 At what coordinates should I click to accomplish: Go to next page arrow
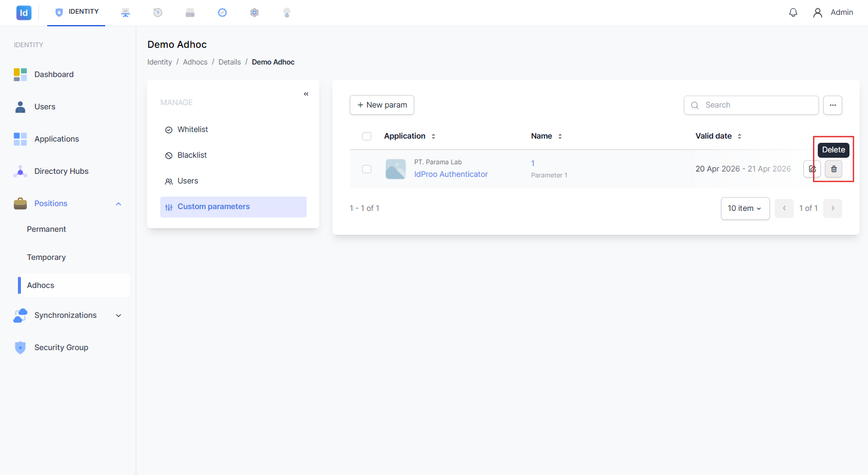point(833,209)
